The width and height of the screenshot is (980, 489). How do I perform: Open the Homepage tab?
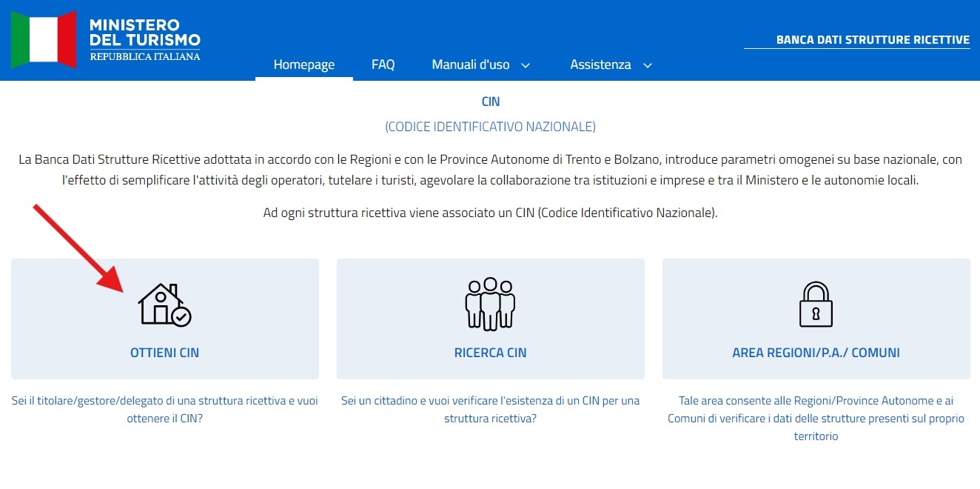304,64
